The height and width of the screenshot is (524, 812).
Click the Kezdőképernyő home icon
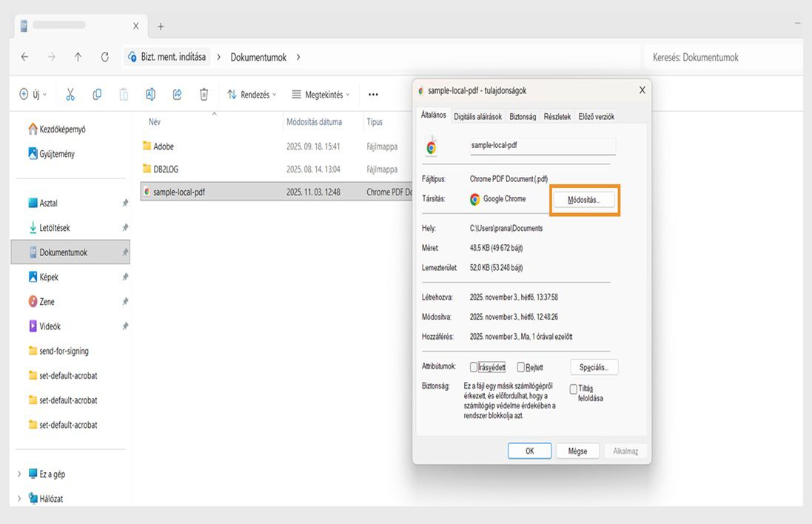33,129
